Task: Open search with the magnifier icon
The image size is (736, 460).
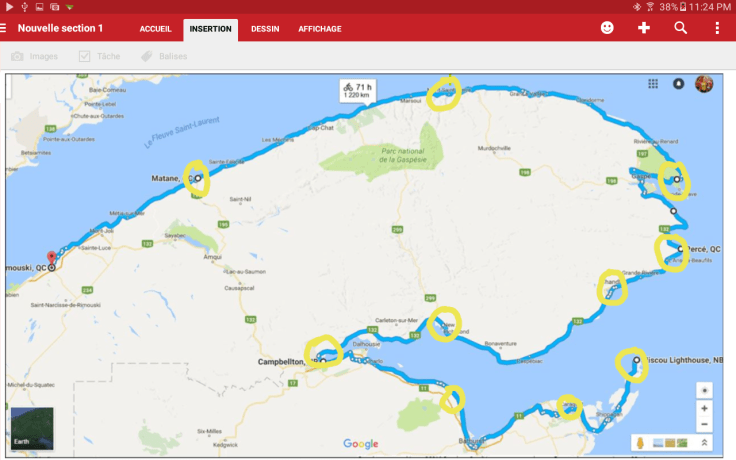Action: (681, 28)
